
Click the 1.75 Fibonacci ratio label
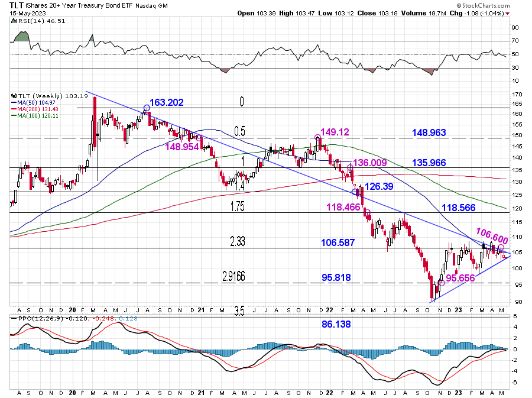(238, 206)
